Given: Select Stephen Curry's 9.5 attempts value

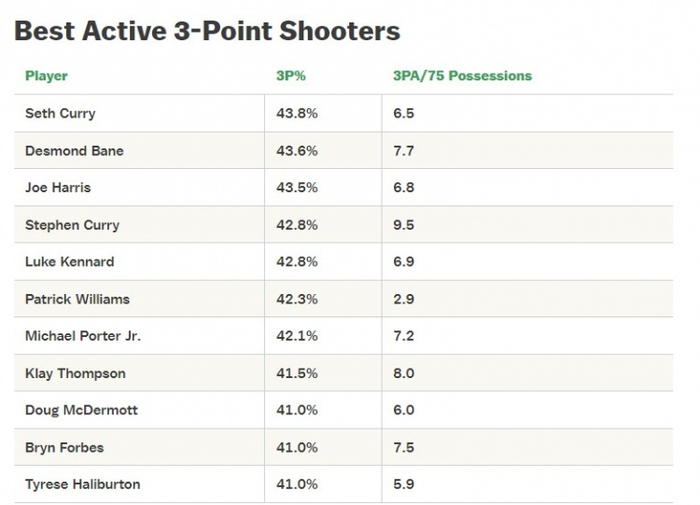Looking at the screenshot, I should pos(404,225).
